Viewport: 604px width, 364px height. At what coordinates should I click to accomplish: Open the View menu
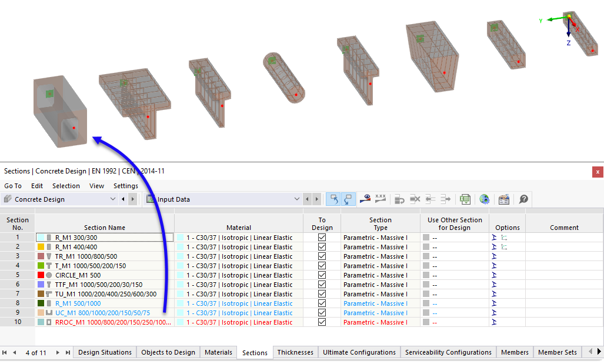[96, 186]
